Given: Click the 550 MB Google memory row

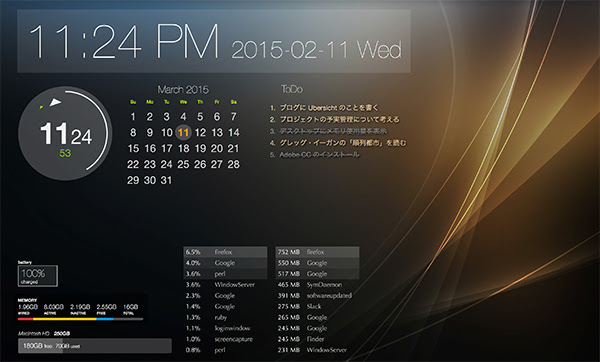Looking at the screenshot, I should (x=317, y=263).
